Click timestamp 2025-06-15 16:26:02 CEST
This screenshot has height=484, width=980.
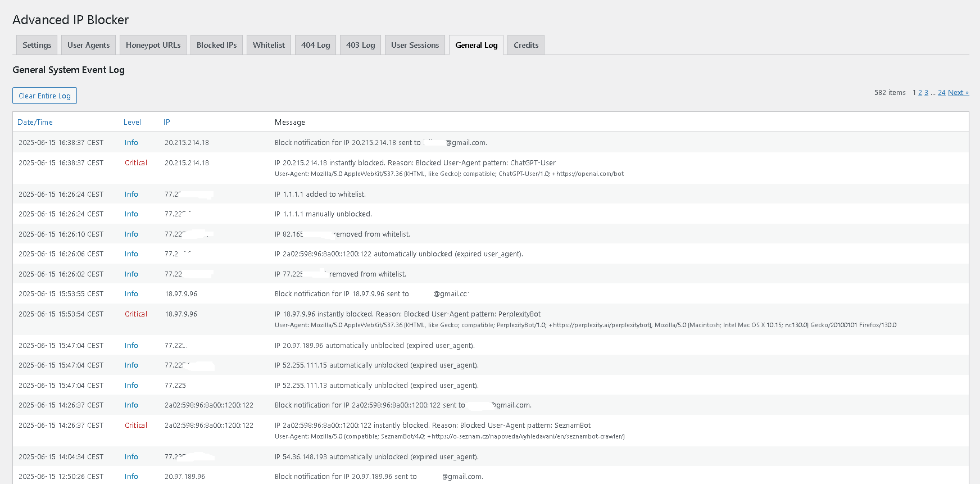[61, 274]
